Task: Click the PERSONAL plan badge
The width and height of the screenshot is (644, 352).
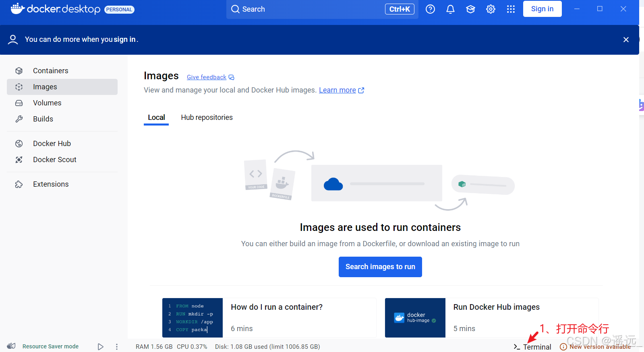Action: click(x=119, y=9)
